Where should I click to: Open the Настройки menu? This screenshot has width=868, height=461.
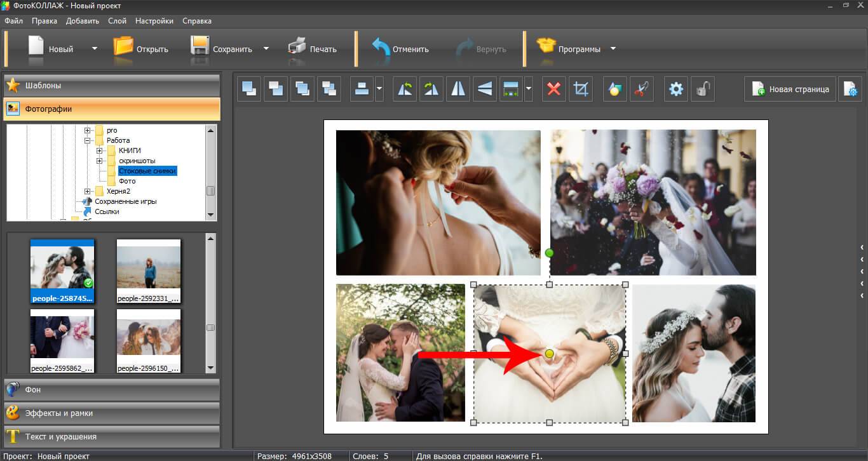click(154, 21)
